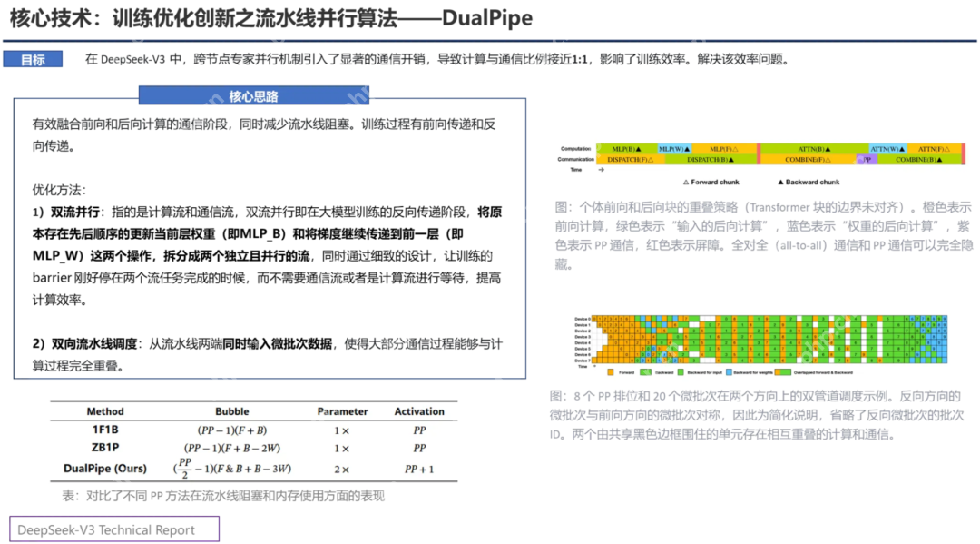Viewport: 980px width, 544px height.
Task: Click the blue 目标 label
Action: pos(33,58)
